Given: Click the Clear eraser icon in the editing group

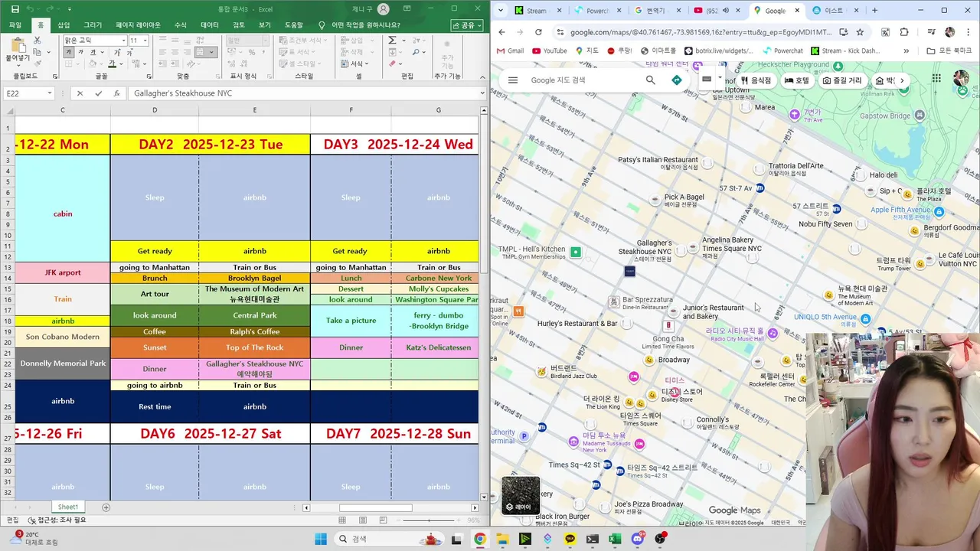Looking at the screenshot, I should [x=393, y=64].
